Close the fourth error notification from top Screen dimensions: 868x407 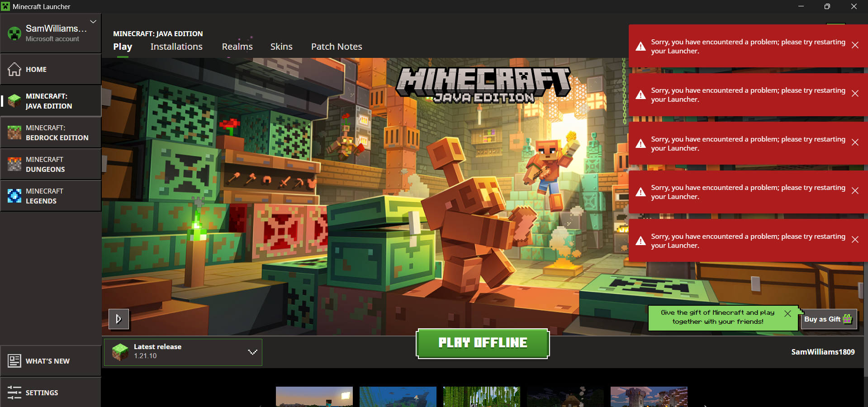(x=855, y=191)
